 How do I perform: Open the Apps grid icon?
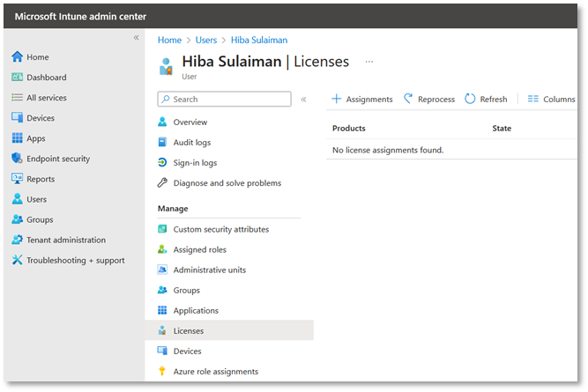(x=17, y=138)
